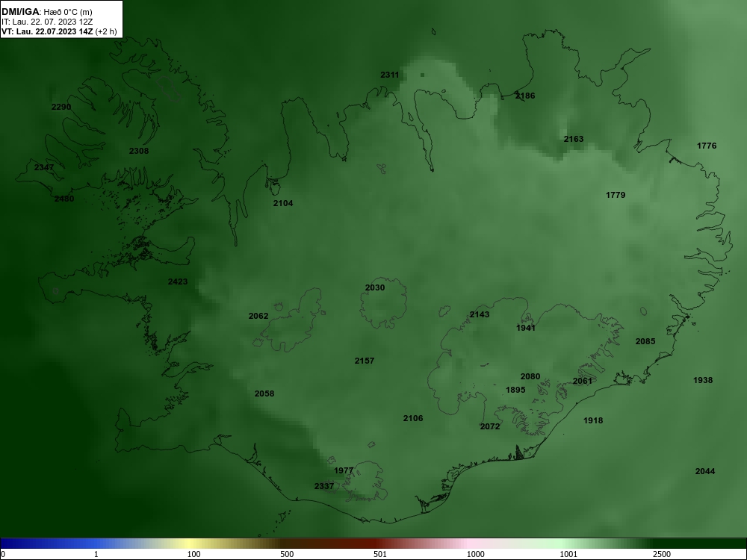Select the 1918 offshore value
This screenshot has width=747, height=560.
(x=593, y=420)
